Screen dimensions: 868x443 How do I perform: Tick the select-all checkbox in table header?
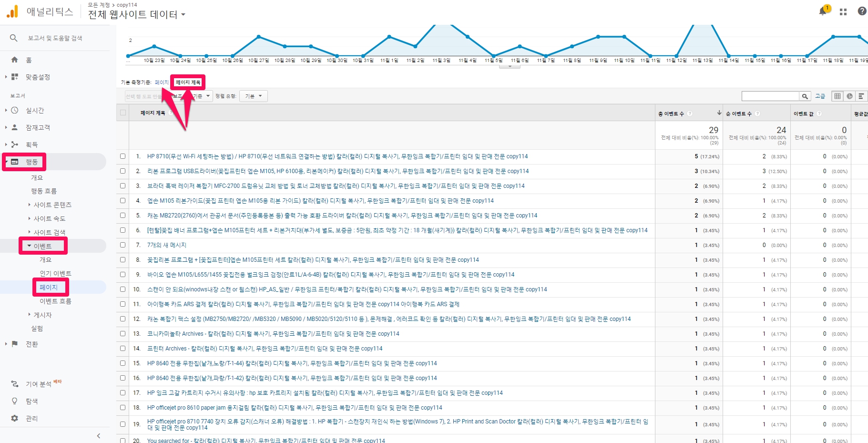tap(123, 113)
